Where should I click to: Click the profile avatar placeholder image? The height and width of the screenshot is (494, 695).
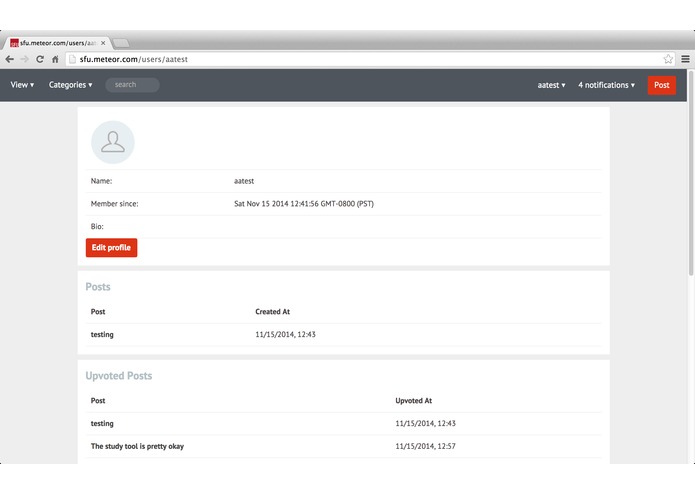(x=113, y=142)
